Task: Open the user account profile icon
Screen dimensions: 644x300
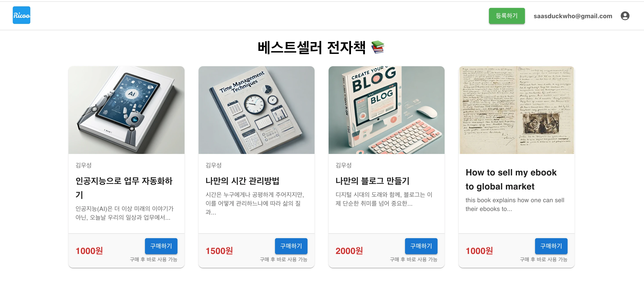Action: click(625, 16)
